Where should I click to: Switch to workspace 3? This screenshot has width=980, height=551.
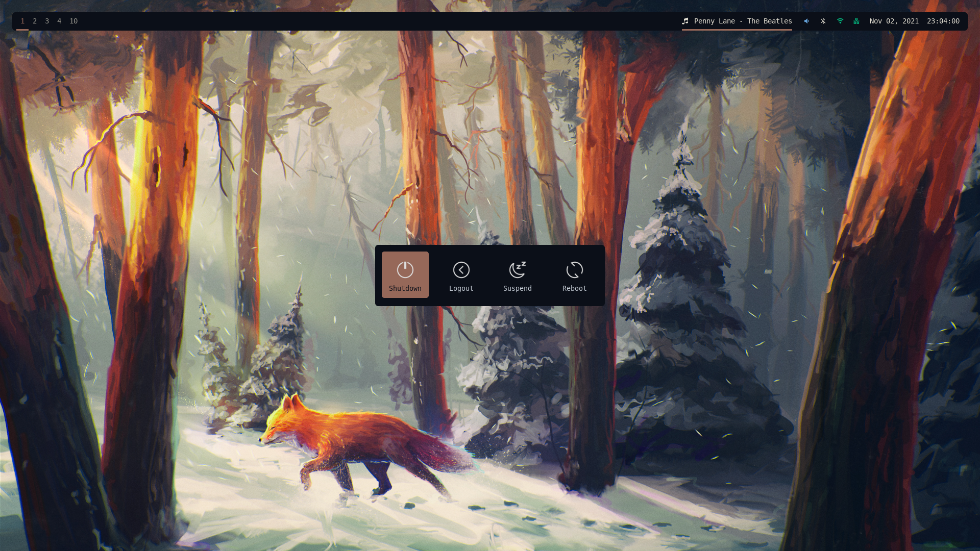pos(47,21)
